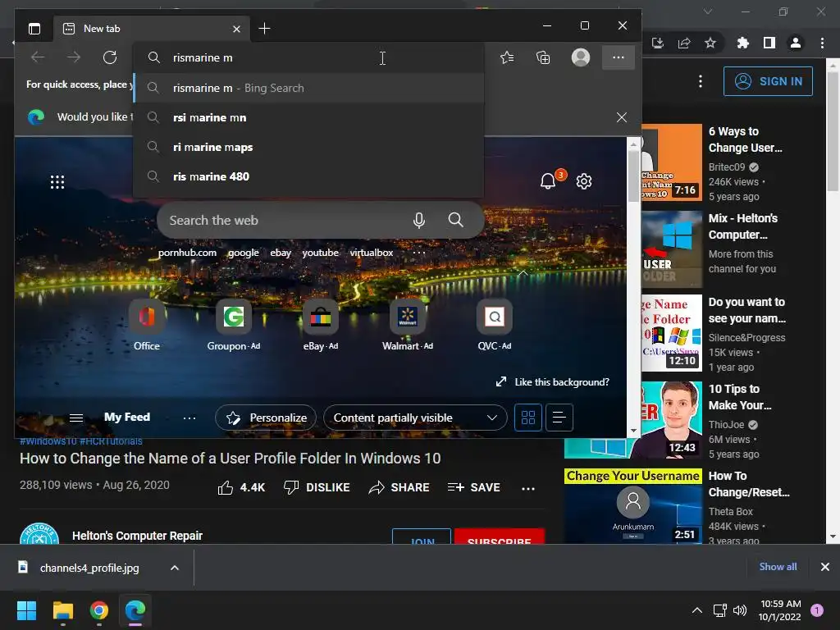
Task: Open the Edge profile avatar
Action: tap(581, 57)
